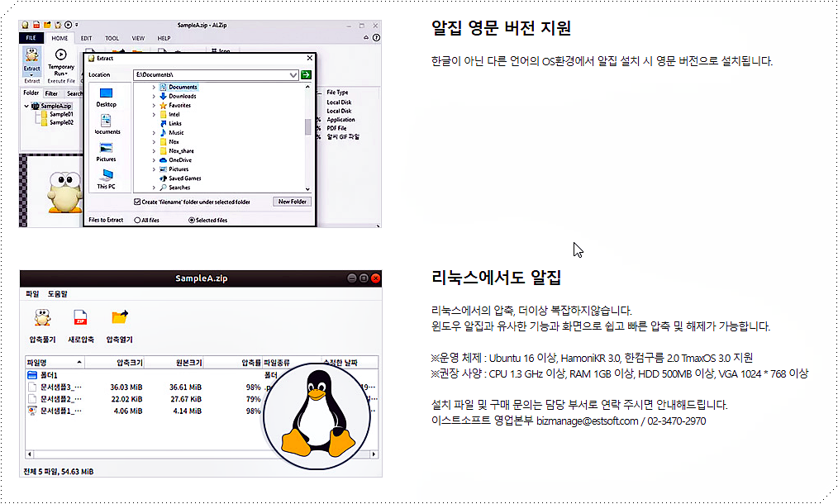Select Sample02 folder in ALZip tree
Image resolution: width=838 pixels, height=504 pixels.
point(57,122)
